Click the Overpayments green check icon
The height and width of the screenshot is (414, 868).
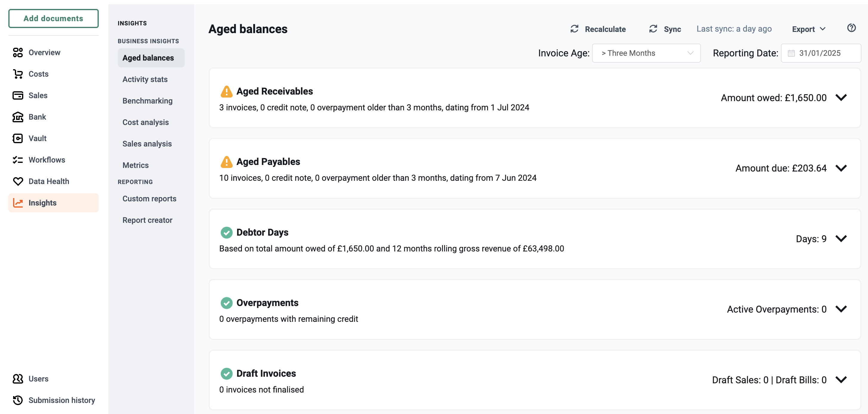[226, 303]
